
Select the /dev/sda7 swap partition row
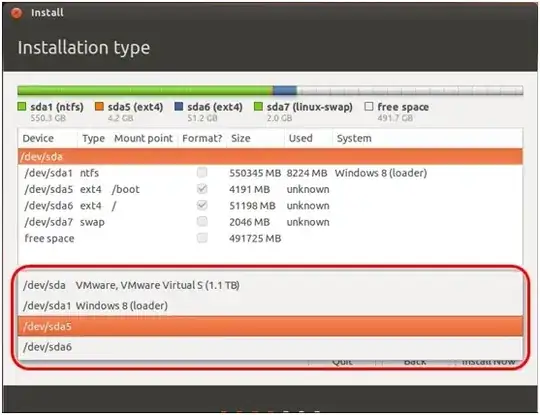point(270,222)
